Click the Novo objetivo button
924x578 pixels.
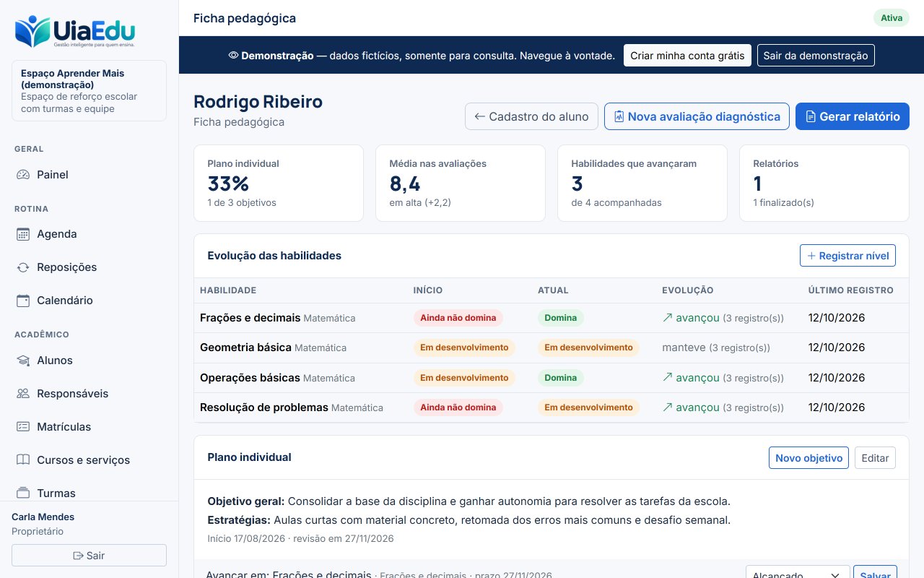coord(808,458)
